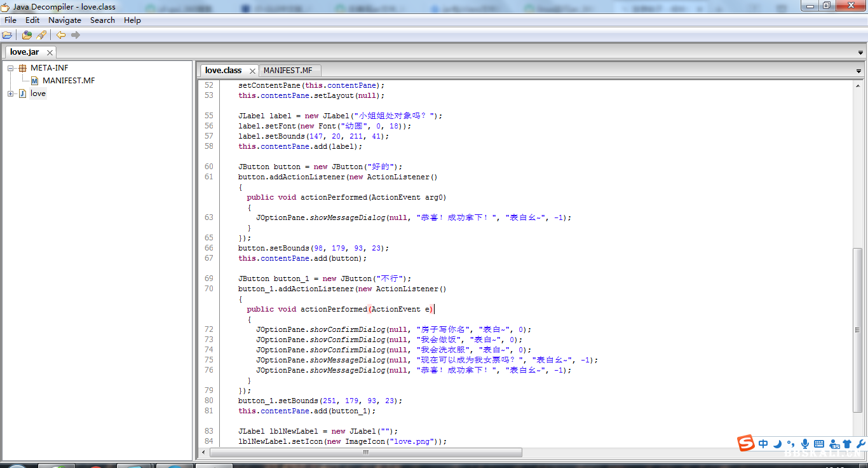The width and height of the screenshot is (868, 468).
Task: Click the gray Forward arrow icon
Action: (x=76, y=35)
